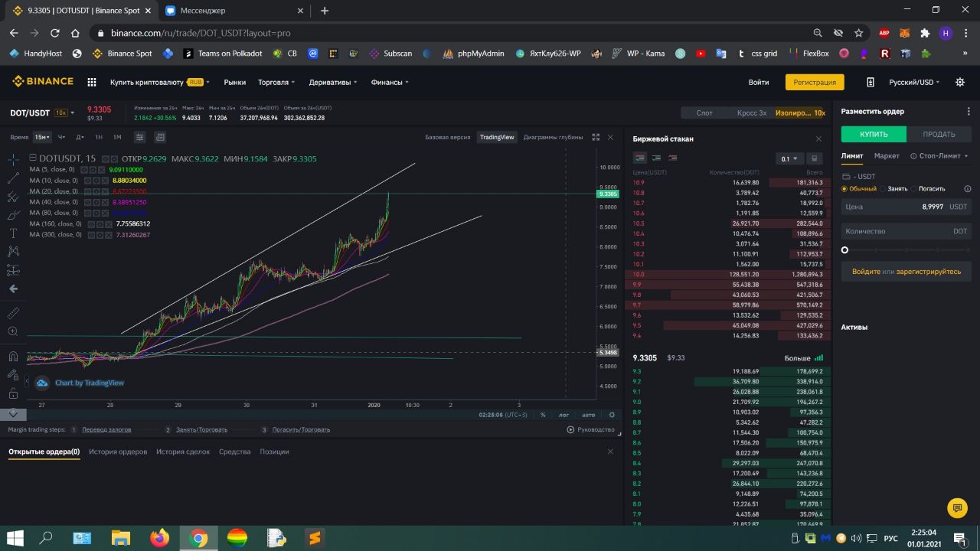Open the Д days interval dropdown

80,137
